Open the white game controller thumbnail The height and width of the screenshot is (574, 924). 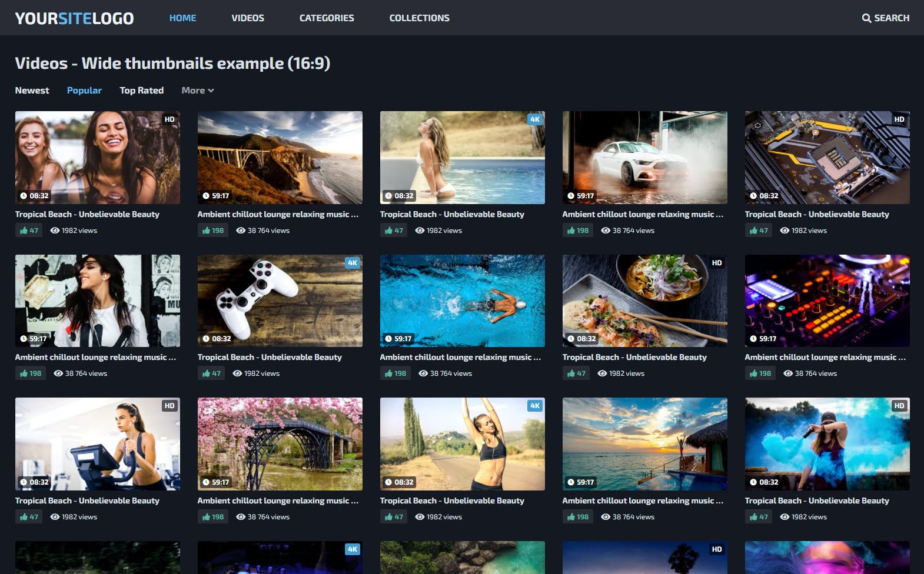pyautogui.click(x=280, y=301)
